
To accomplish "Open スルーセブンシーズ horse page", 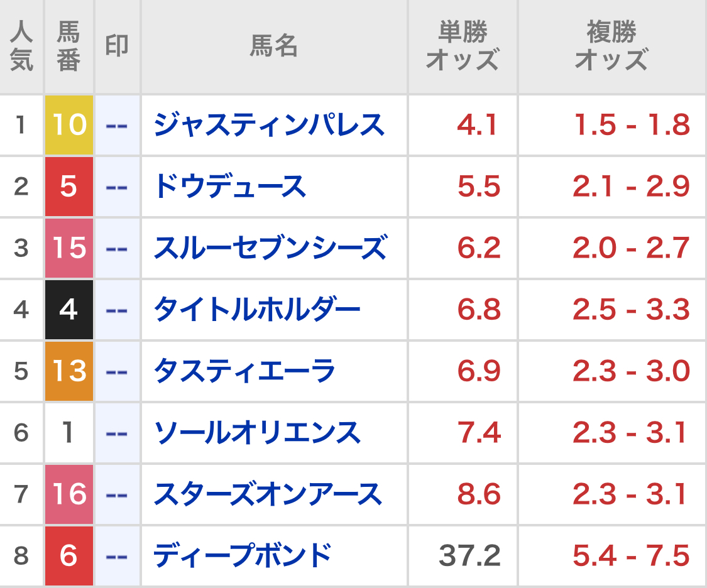I will click(x=270, y=248).
